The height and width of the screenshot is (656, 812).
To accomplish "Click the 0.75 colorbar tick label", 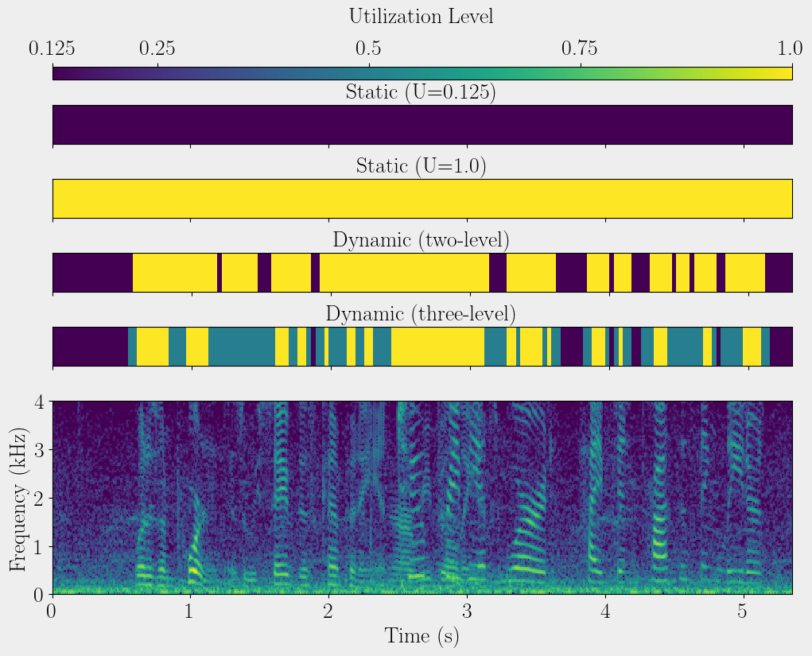I will 581,49.
